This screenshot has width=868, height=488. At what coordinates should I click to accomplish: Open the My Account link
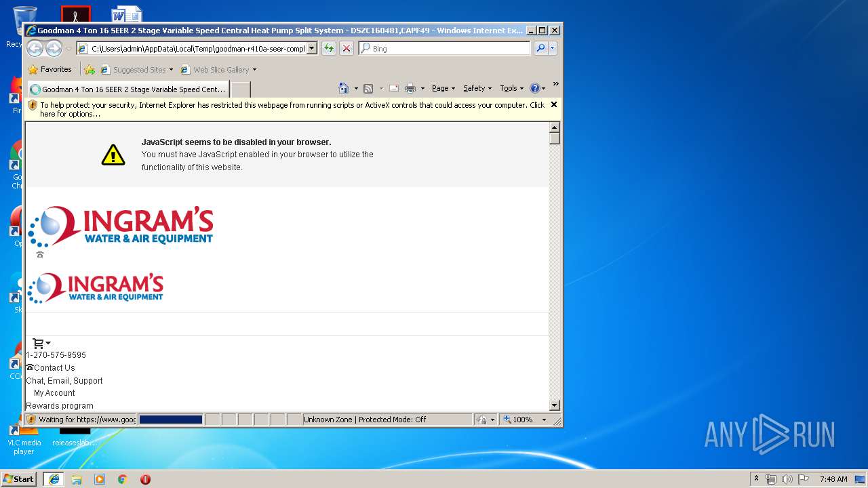pyautogui.click(x=54, y=392)
